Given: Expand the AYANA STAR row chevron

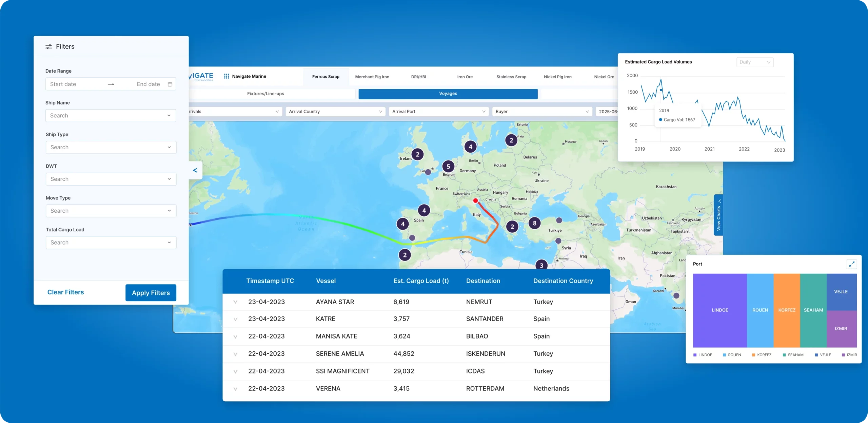Looking at the screenshot, I should coord(235,302).
